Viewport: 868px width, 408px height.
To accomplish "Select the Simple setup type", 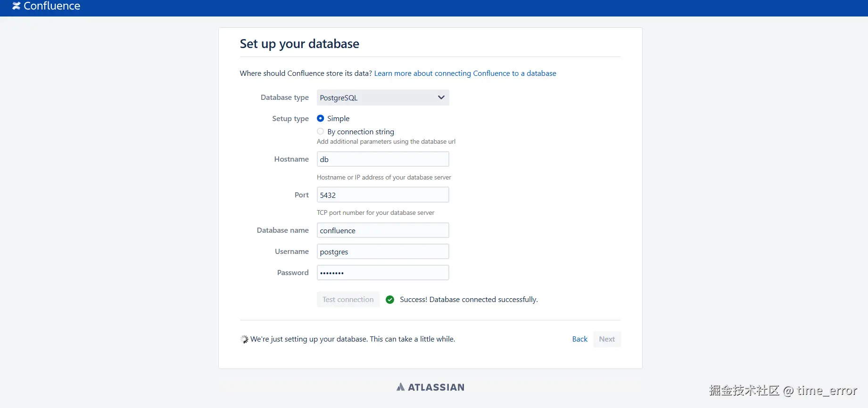I will [x=321, y=118].
